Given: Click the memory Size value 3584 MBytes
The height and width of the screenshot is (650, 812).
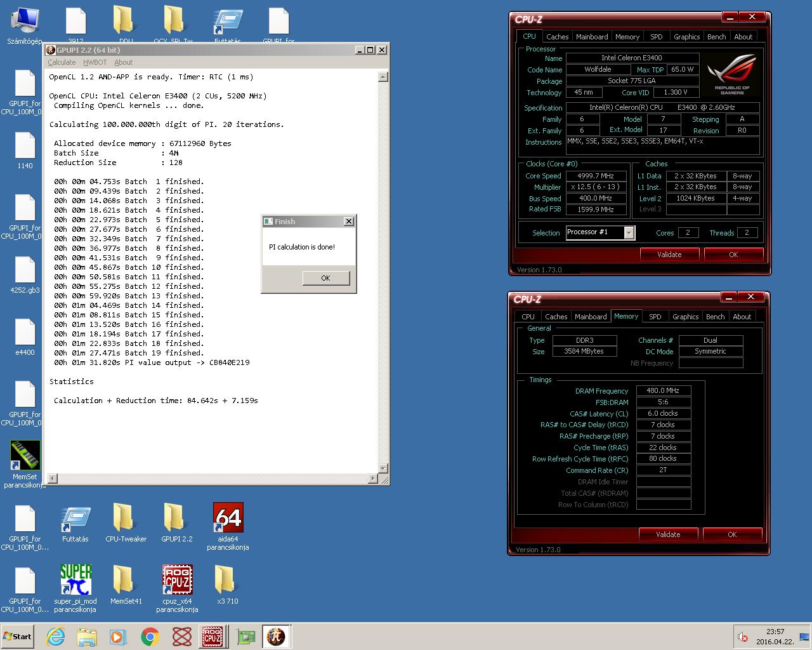Looking at the screenshot, I should (584, 351).
